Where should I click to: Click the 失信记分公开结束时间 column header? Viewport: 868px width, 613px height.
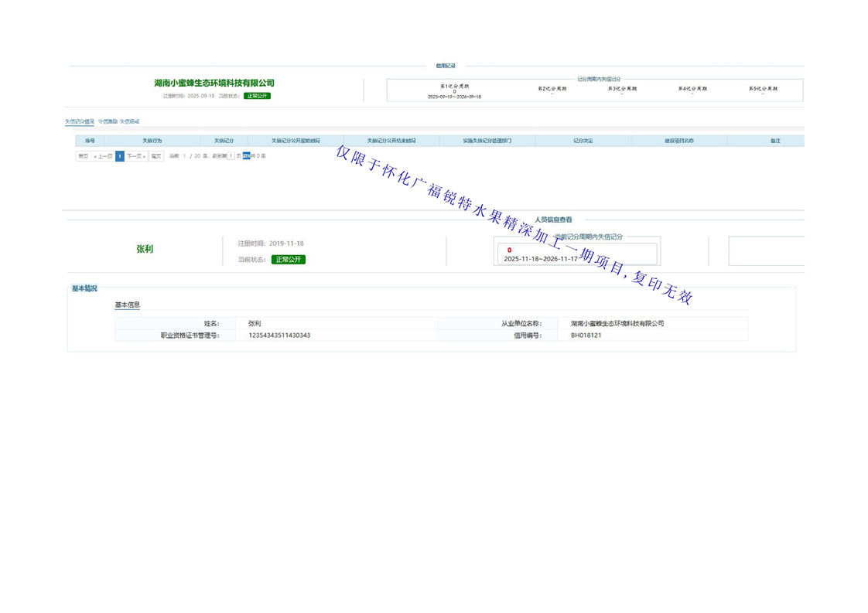click(x=391, y=141)
